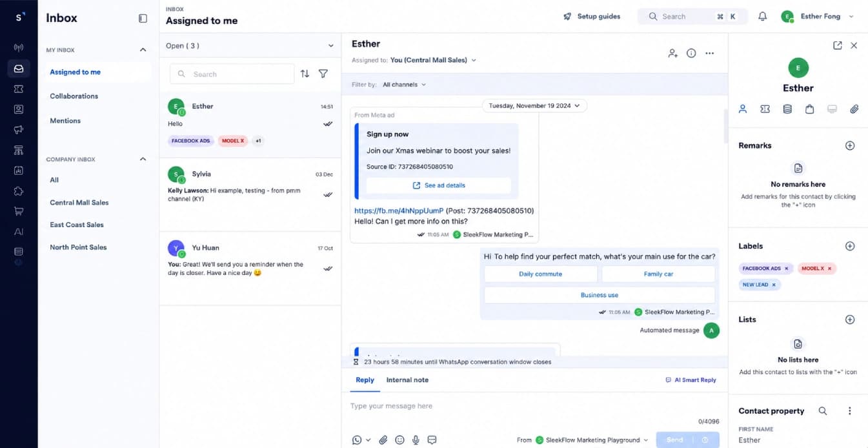Screen dimensions: 868x448
Task: Remove the FACEBOOK ADS label
Action: pos(786,268)
